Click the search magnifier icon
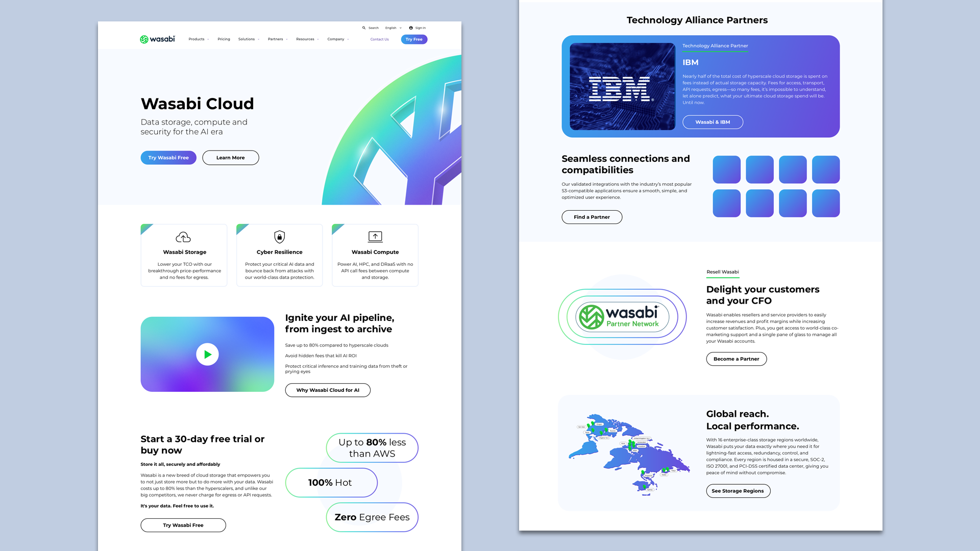Viewport: 980px width, 551px height. pos(364,28)
